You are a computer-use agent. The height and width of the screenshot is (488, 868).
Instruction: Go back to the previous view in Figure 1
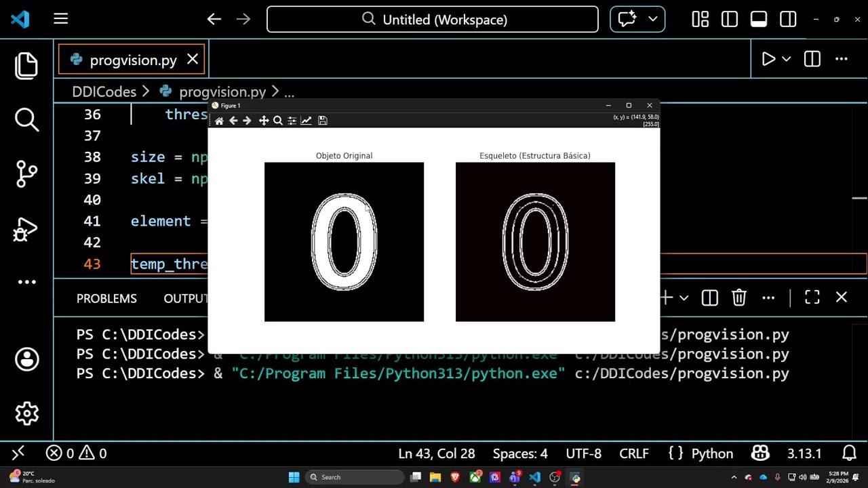[233, 121]
